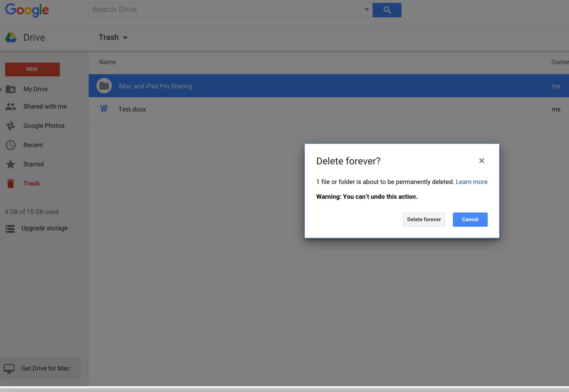The height and width of the screenshot is (392, 569).
Task: Click the Google logo
Action: pos(27,10)
